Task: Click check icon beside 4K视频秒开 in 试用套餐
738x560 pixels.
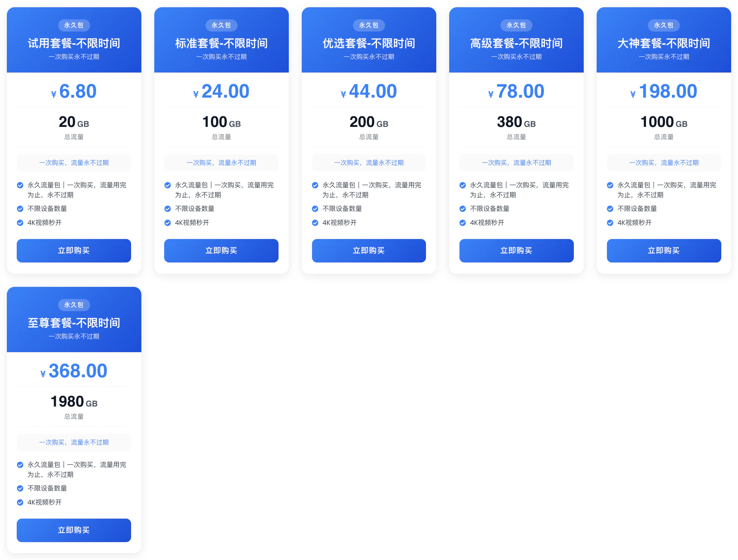Action: [x=20, y=223]
